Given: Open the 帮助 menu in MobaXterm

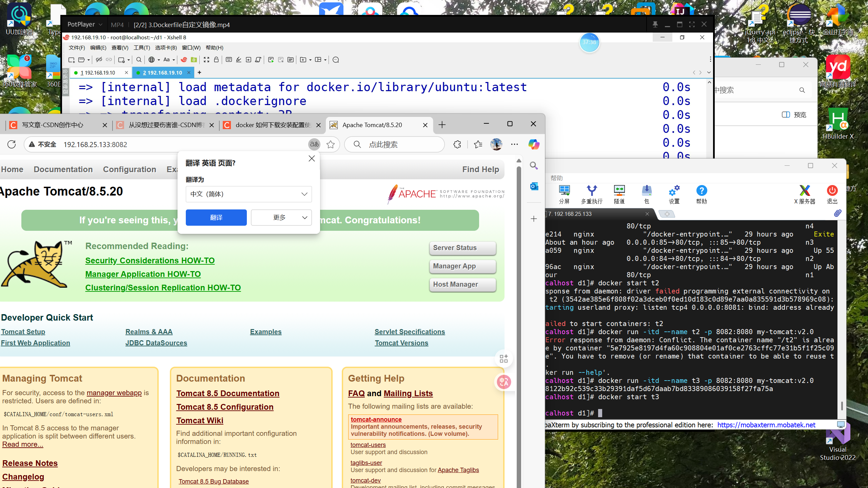Looking at the screenshot, I should coord(556,178).
